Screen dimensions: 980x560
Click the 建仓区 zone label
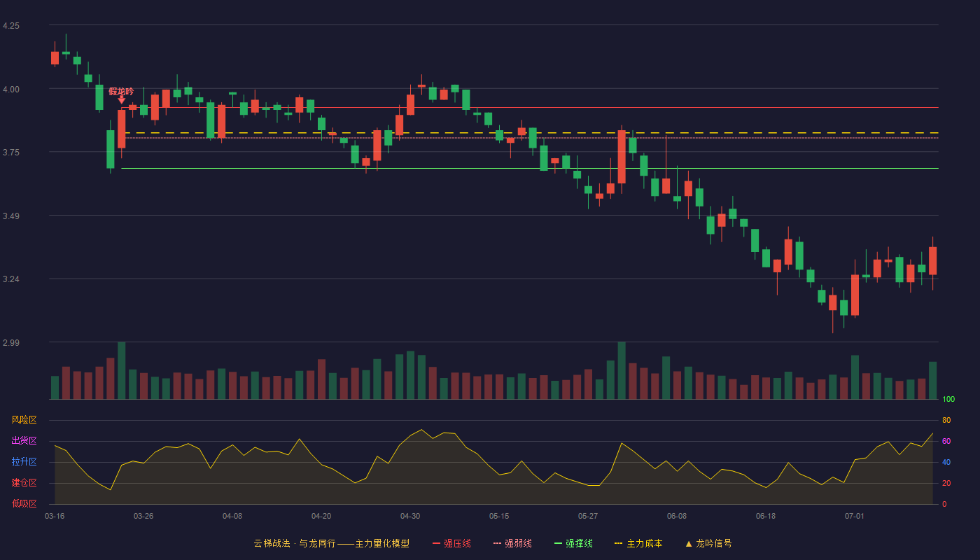tap(24, 483)
